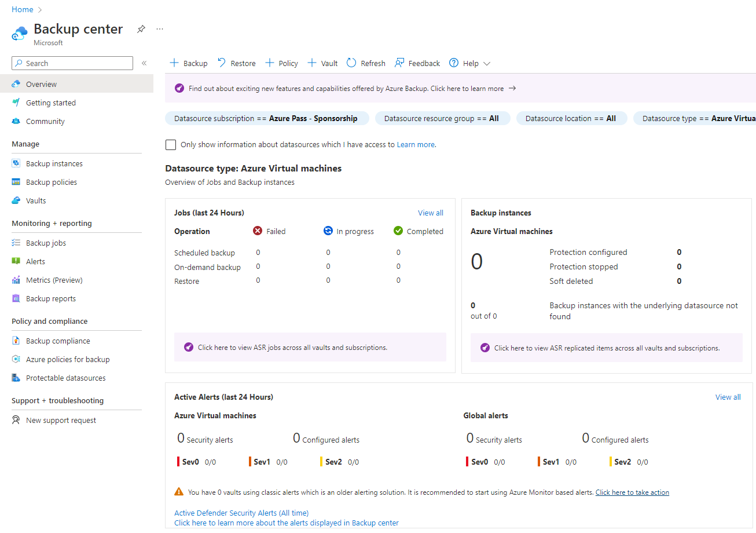Check 'Only show information about datasources' box

coord(170,145)
